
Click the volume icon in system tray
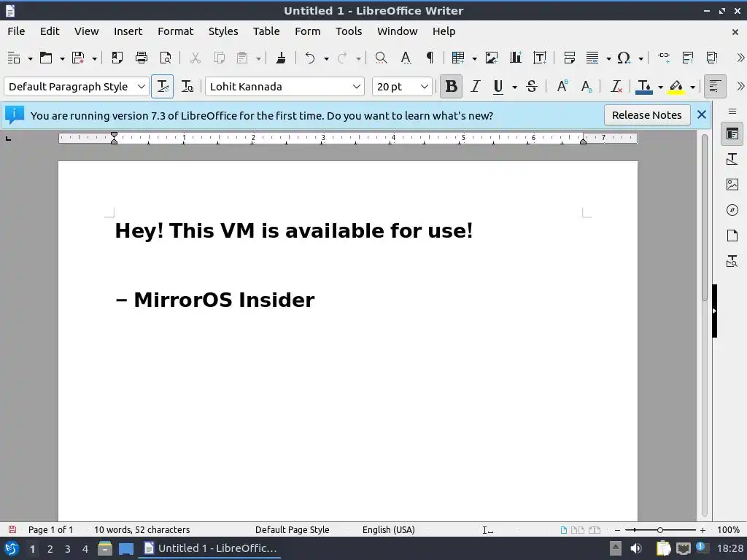click(x=636, y=548)
